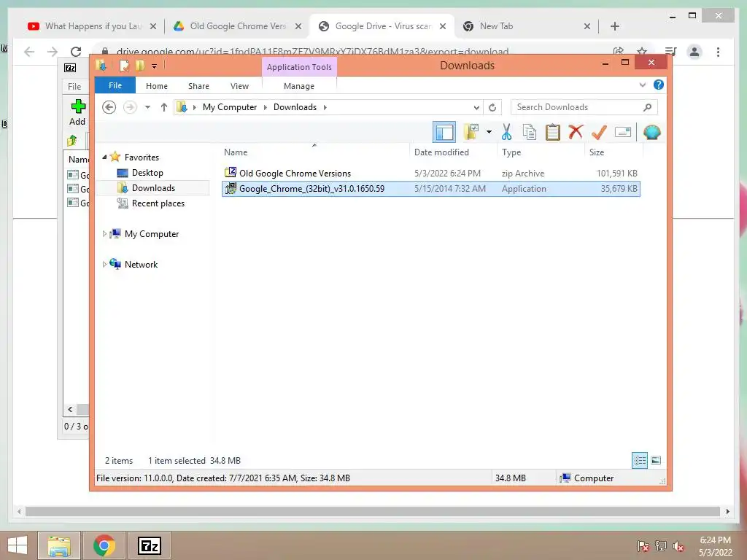The height and width of the screenshot is (560, 747).
Task: Switch to large icons view in status bar
Action: tap(656, 461)
